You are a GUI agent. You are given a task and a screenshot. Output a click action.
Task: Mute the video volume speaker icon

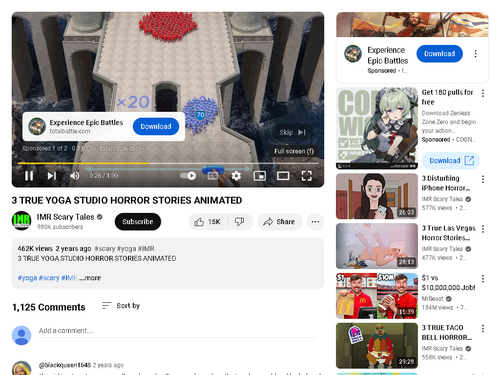point(74,176)
